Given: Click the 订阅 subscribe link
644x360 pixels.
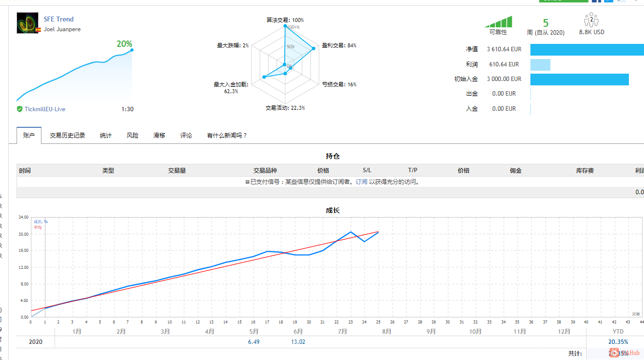Looking at the screenshot, I should point(361,182).
